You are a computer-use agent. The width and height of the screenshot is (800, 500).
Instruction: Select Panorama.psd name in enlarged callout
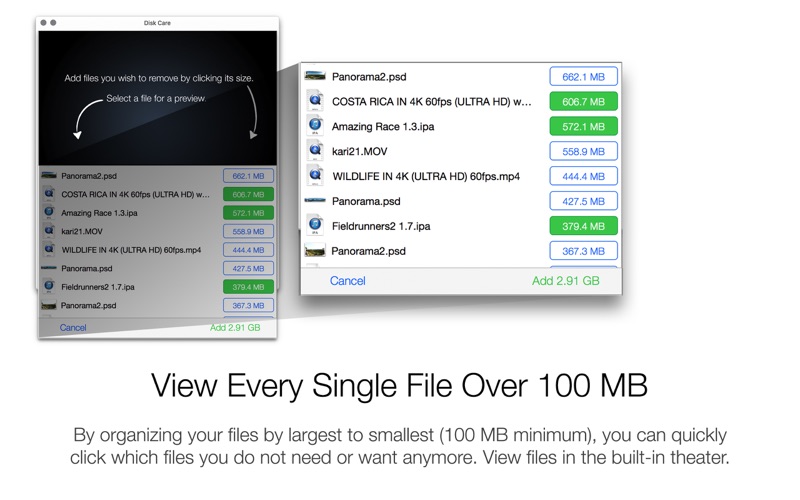click(x=366, y=202)
